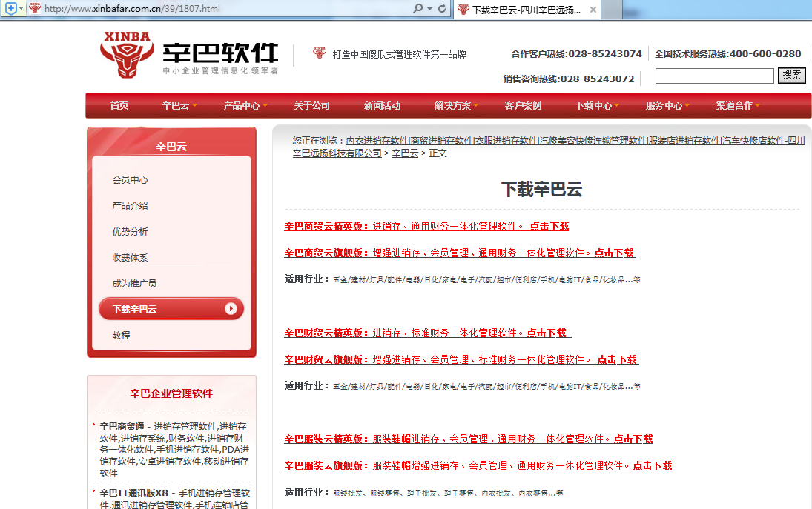Viewport: 812px width, 509px height.
Task: Click the site favicon in address bar
Action: click(35, 8)
